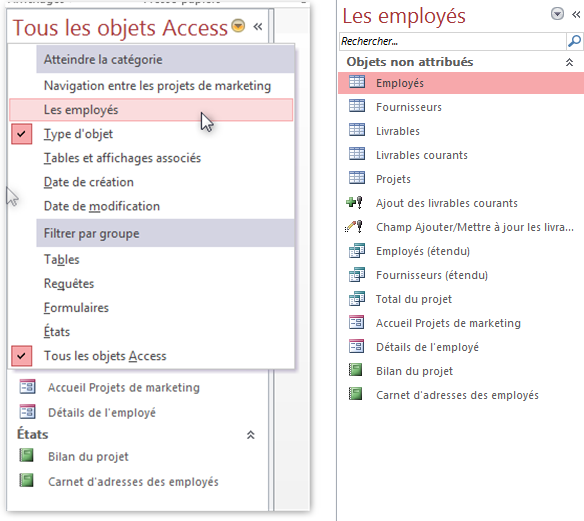The image size is (584, 521).
Task: Select Bilan du projet text in left pane
Action: [x=88, y=457]
